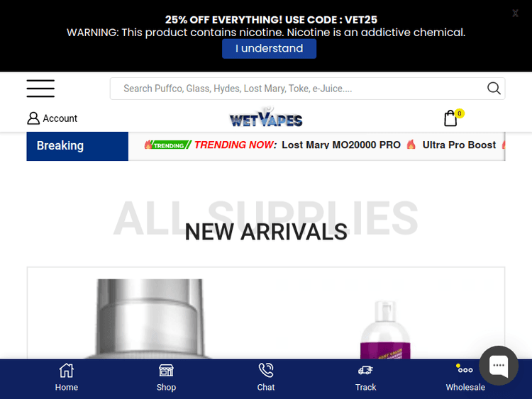The height and width of the screenshot is (399, 532).
Task: Click the Account text link
Action: [x=60, y=118]
